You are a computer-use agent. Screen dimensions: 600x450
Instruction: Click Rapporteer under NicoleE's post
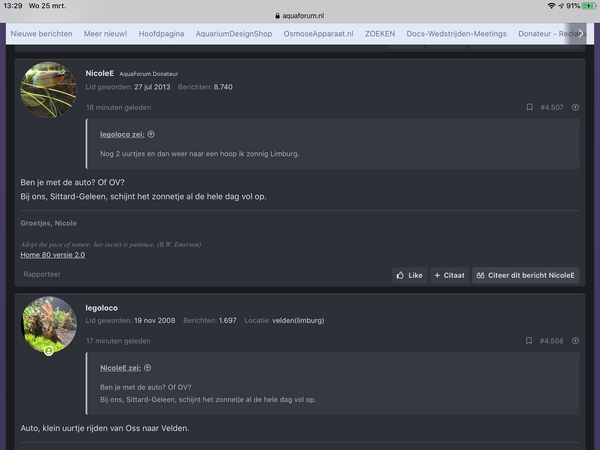[42, 274]
